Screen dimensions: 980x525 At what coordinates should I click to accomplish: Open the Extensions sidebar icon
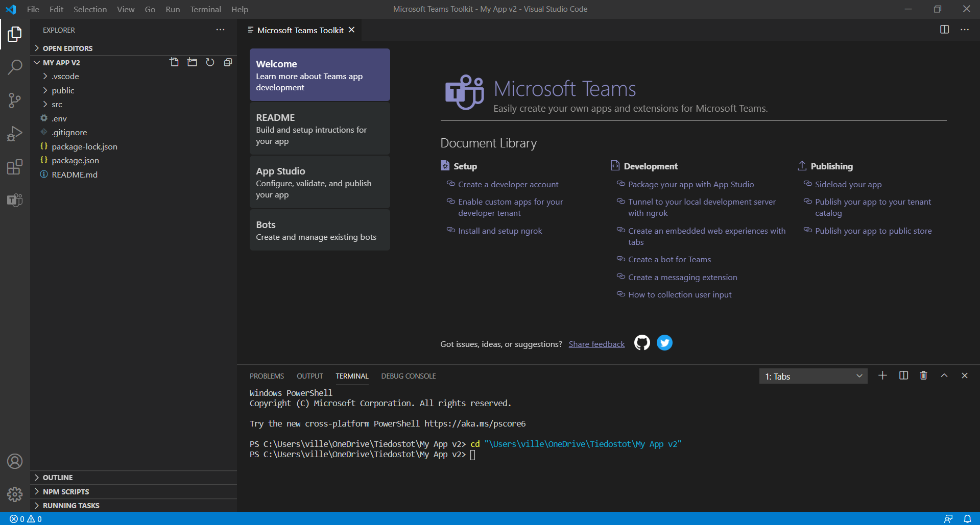point(15,167)
